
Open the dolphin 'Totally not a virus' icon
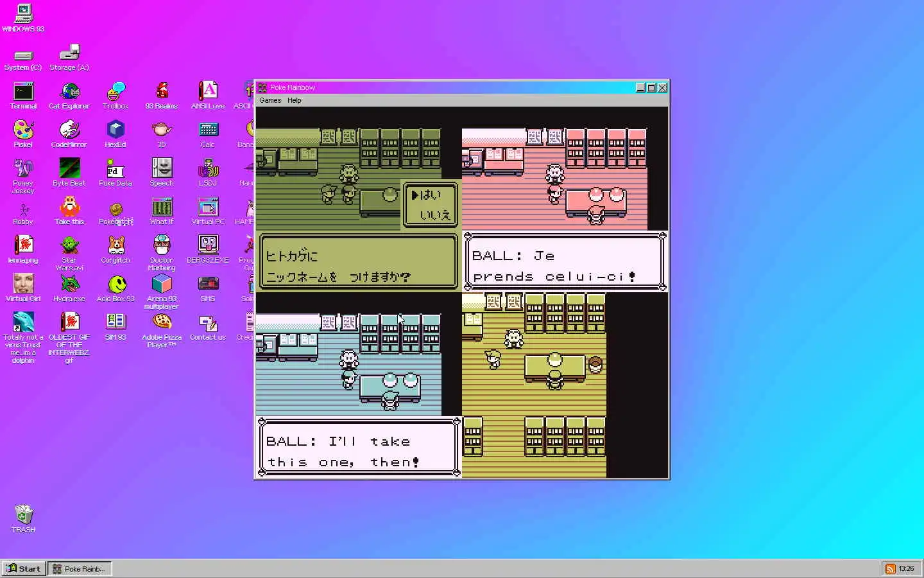23,338
